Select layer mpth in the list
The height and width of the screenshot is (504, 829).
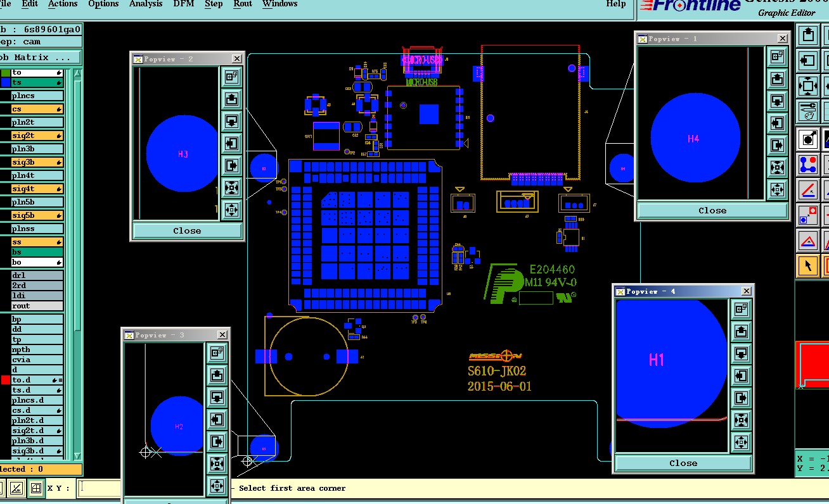37,350
